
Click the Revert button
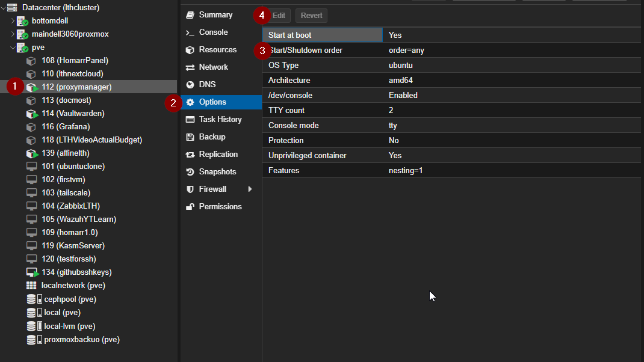coord(311,15)
